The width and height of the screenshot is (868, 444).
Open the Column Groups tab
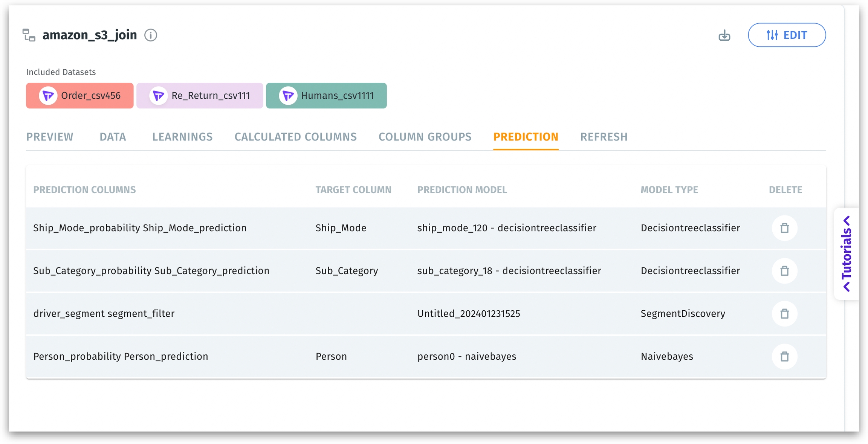(x=425, y=137)
